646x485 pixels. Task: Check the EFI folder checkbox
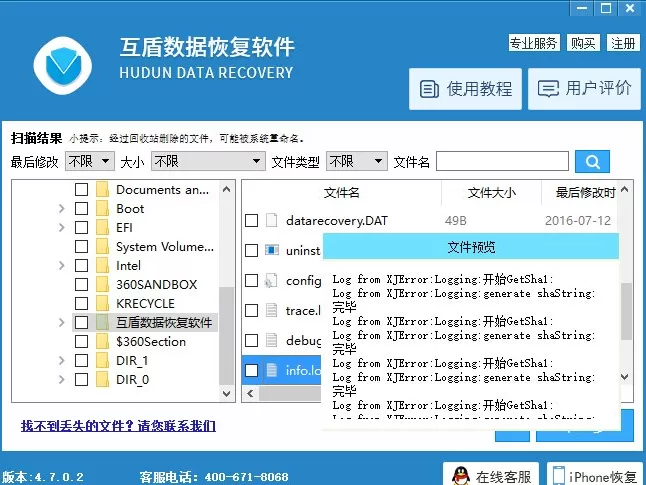point(81,227)
